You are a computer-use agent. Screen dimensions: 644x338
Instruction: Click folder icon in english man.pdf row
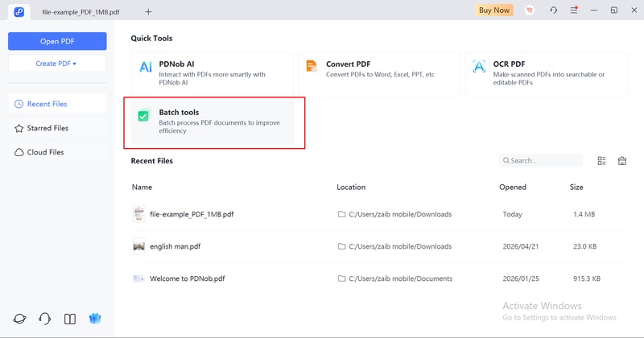(x=341, y=246)
